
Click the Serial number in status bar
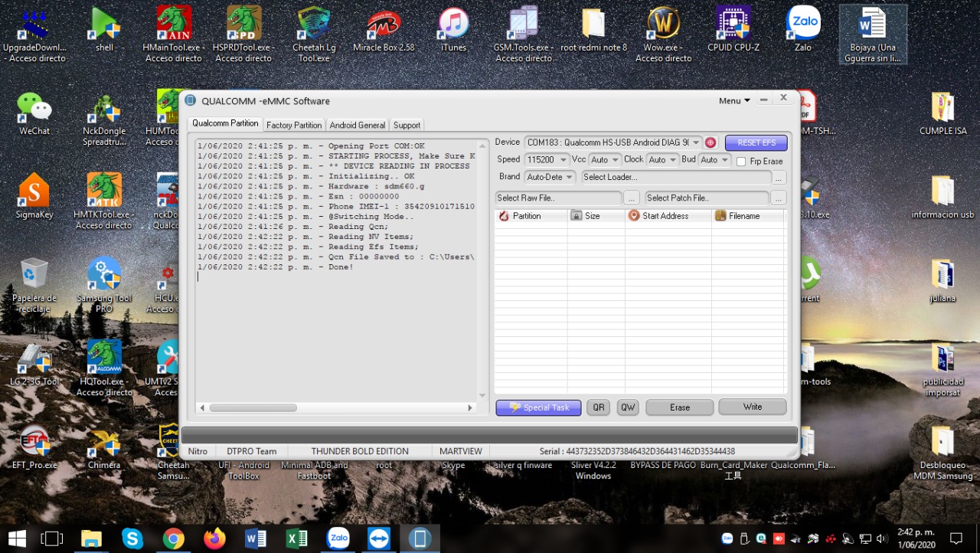637,451
